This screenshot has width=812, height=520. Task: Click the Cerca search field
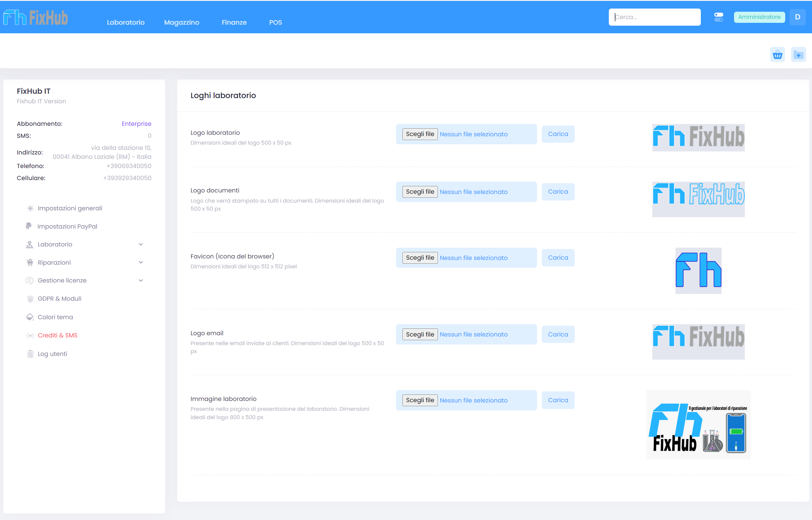(654, 17)
